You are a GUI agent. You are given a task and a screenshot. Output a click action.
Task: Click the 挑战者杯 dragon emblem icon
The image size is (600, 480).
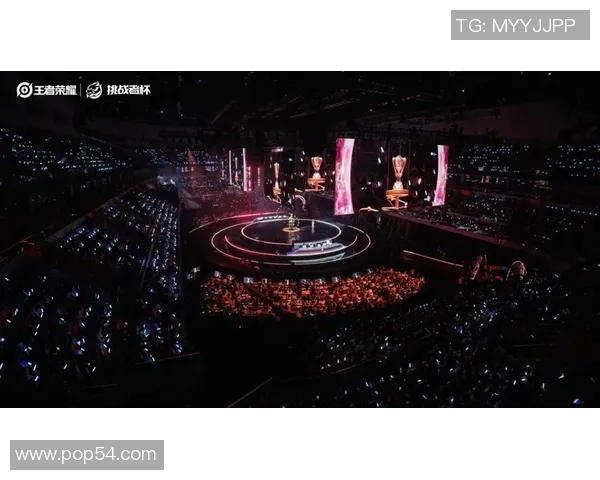click(94, 90)
